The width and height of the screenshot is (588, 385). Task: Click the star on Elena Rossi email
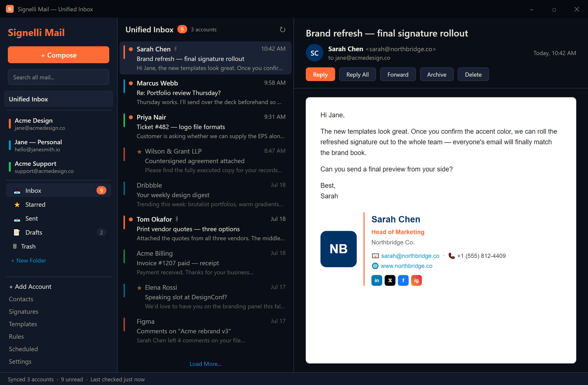click(139, 288)
